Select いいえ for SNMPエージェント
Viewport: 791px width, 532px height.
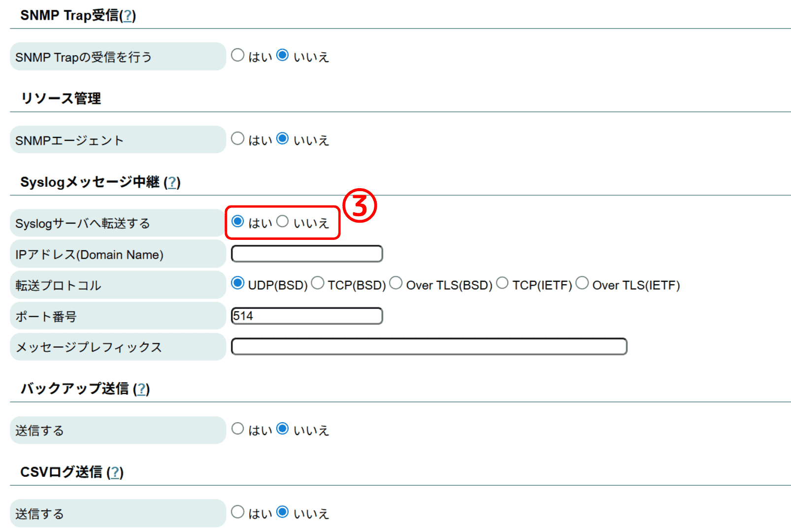(283, 138)
